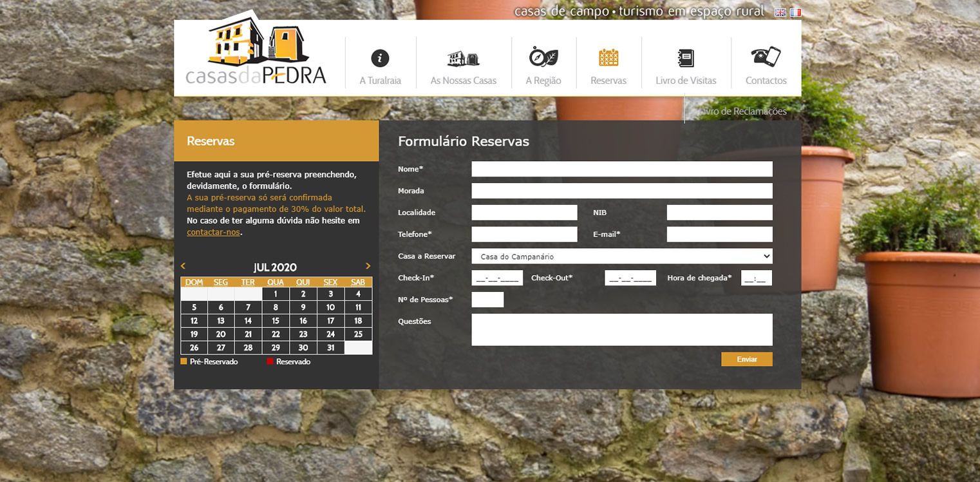Select day 15 in July calendar

tap(276, 321)
